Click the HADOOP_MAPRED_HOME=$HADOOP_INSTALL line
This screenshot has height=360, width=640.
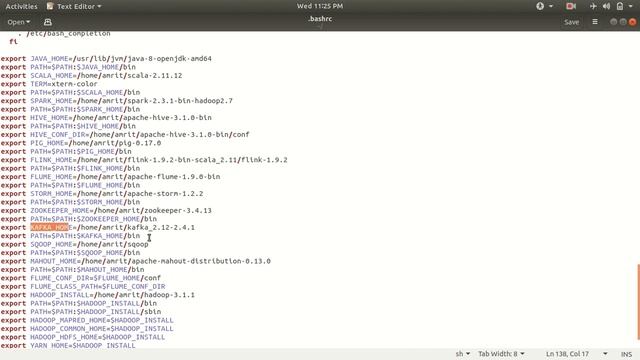[x=87, y=320]
